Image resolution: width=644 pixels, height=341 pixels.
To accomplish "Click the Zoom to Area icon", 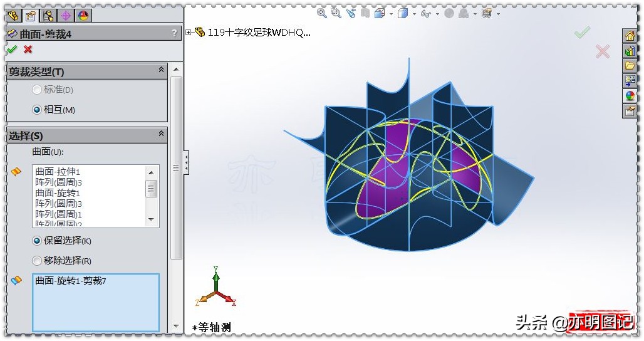I will tap(336, 14).
